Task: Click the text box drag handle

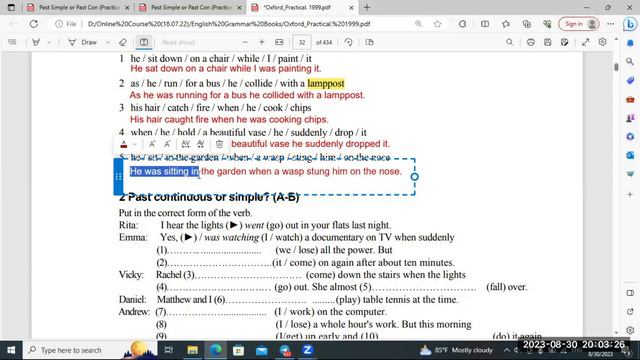Action: (x=118, y=177)
